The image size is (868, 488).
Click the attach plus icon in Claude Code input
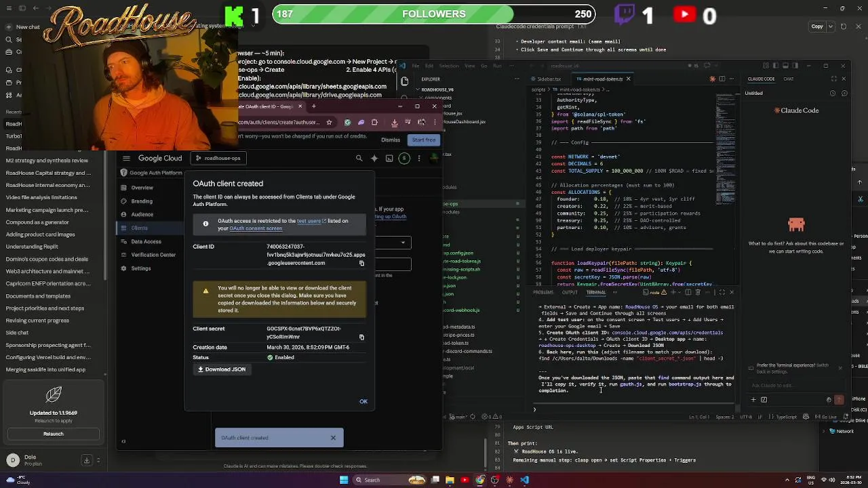753,399
